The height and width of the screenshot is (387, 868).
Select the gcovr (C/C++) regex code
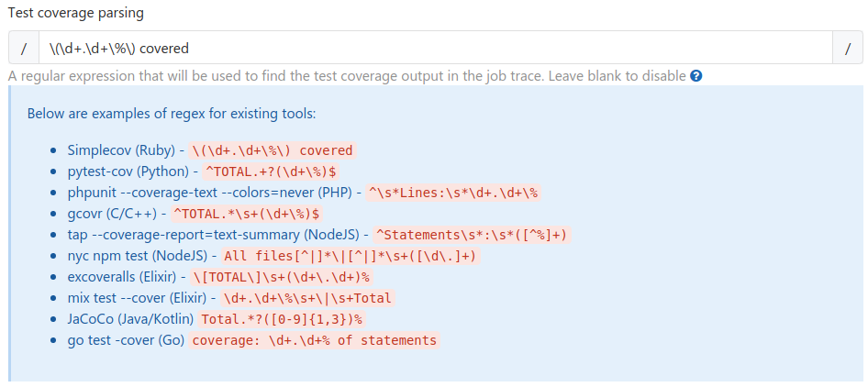tap(248, 214)
